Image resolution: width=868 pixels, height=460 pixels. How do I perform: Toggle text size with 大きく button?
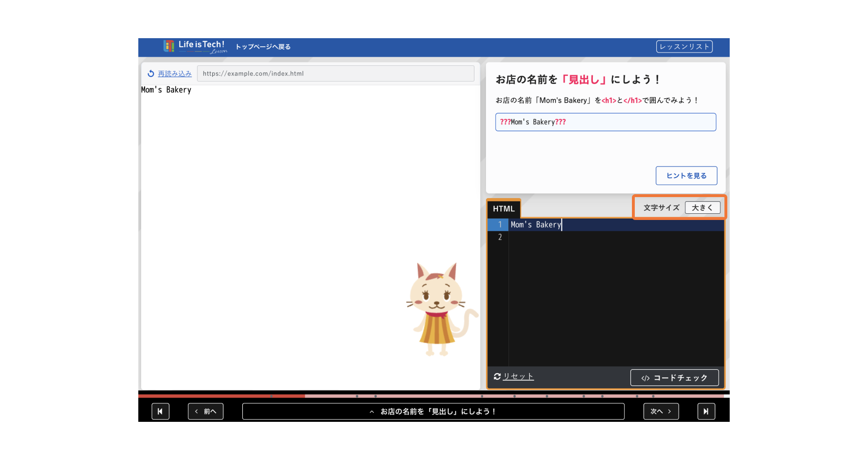click(x=702, y=208)
